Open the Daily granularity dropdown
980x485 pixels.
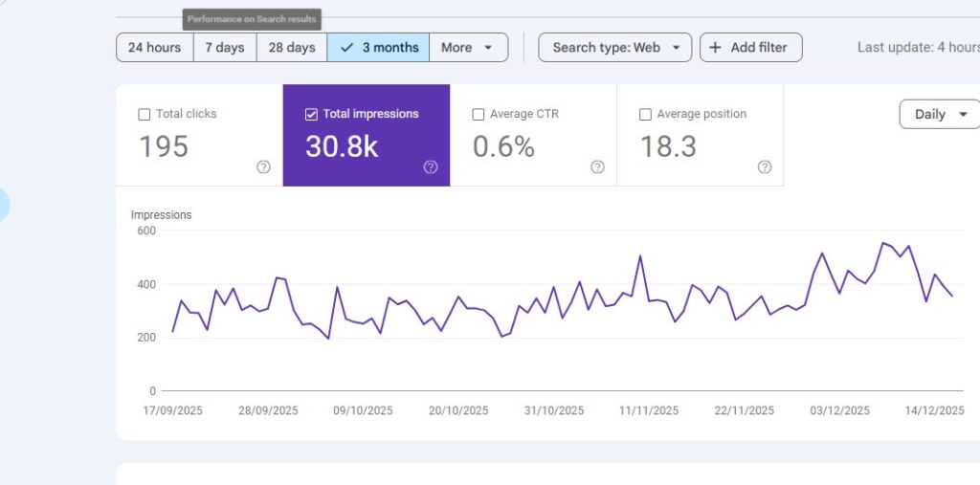pyautogui.click(x=940, y=115)
